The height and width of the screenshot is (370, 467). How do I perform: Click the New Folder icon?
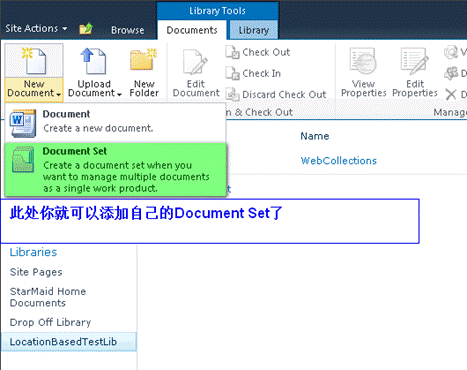pos(143,60)
